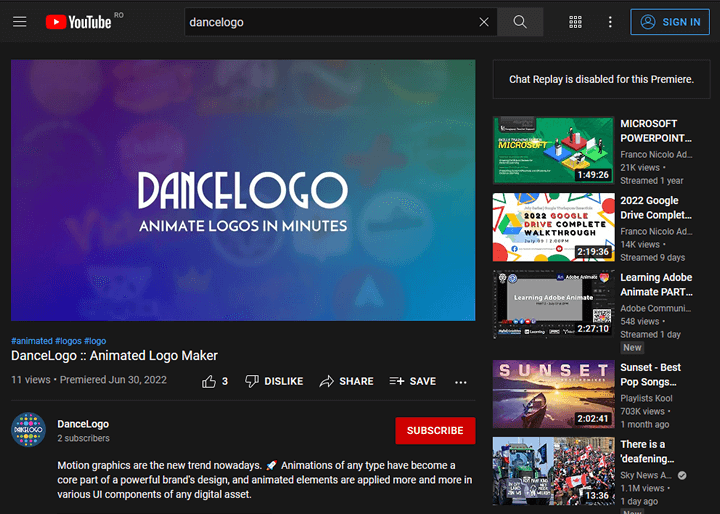This screenshot has width=720, height=514.
Task: Open the DanceLogo channel avatar
Action: point(28,429)
